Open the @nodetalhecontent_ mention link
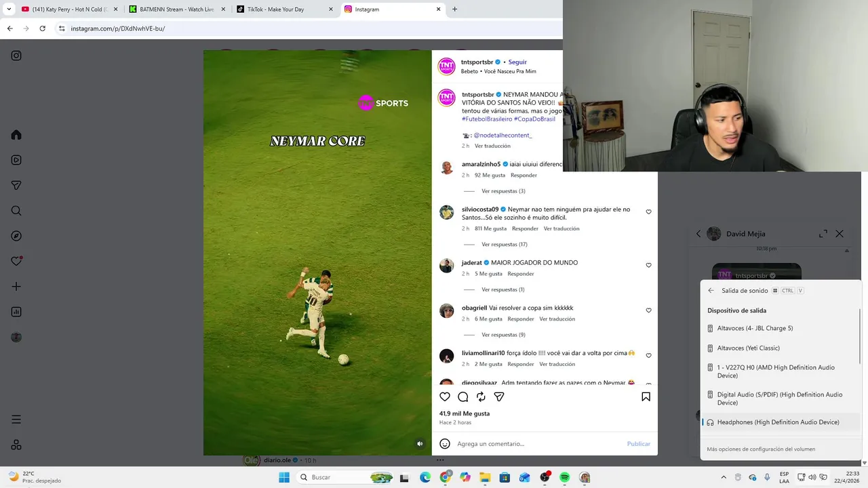Screen dimensions: 868x488 click(502, 136)
